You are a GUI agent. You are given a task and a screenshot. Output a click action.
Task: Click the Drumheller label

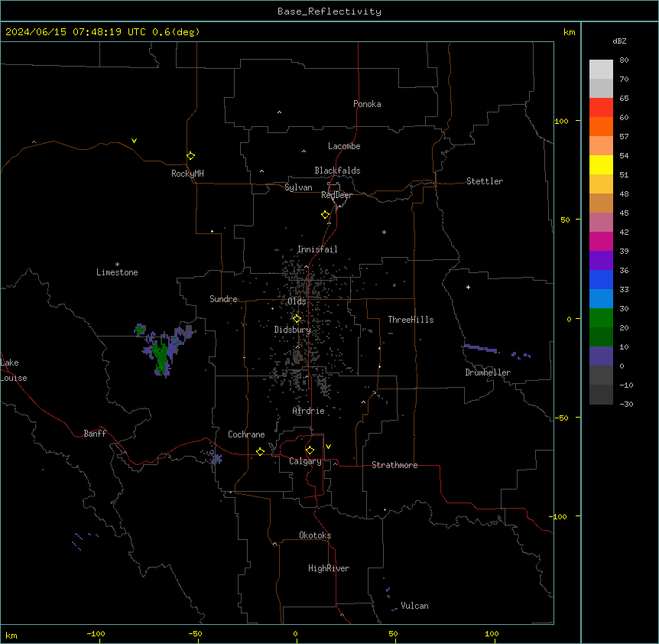point(488,372)
